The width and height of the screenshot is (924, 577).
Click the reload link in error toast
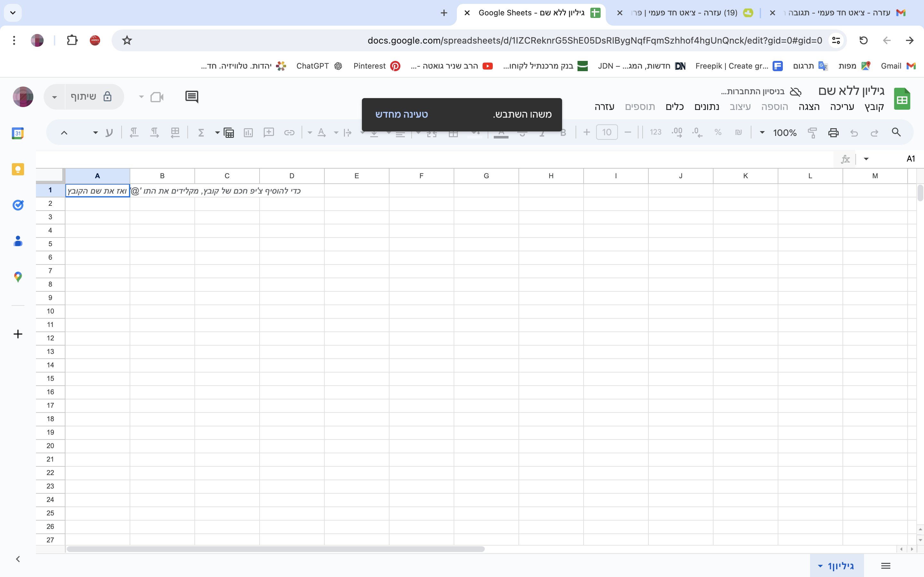[x=401, y=114]
